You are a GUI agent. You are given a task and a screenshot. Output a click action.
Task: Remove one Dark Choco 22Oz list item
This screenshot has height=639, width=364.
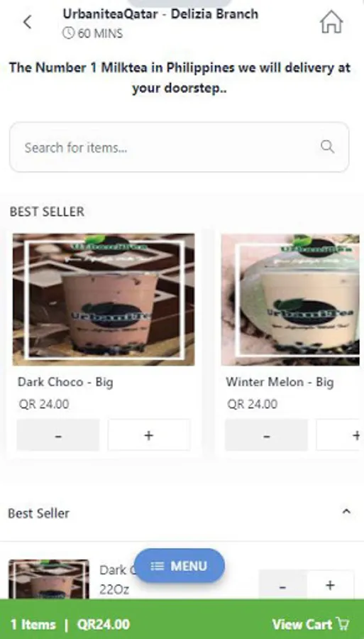click(x=282, y=586)
